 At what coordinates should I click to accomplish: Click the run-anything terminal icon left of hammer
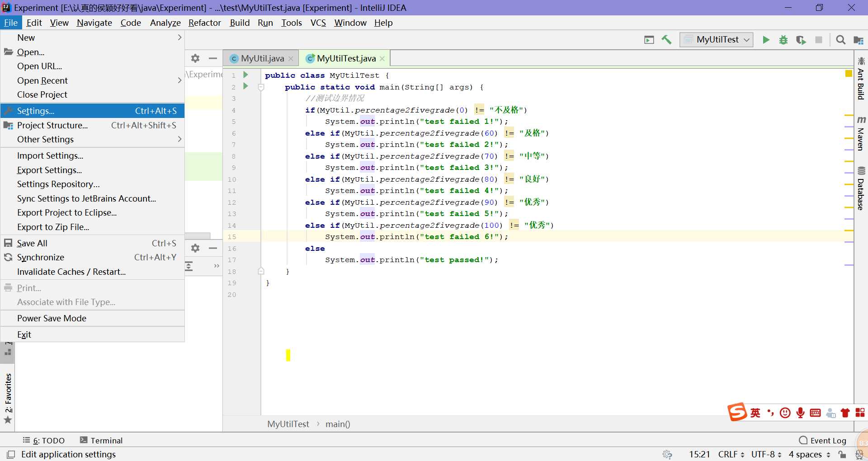pyautogui.click(x=649, y=40)
